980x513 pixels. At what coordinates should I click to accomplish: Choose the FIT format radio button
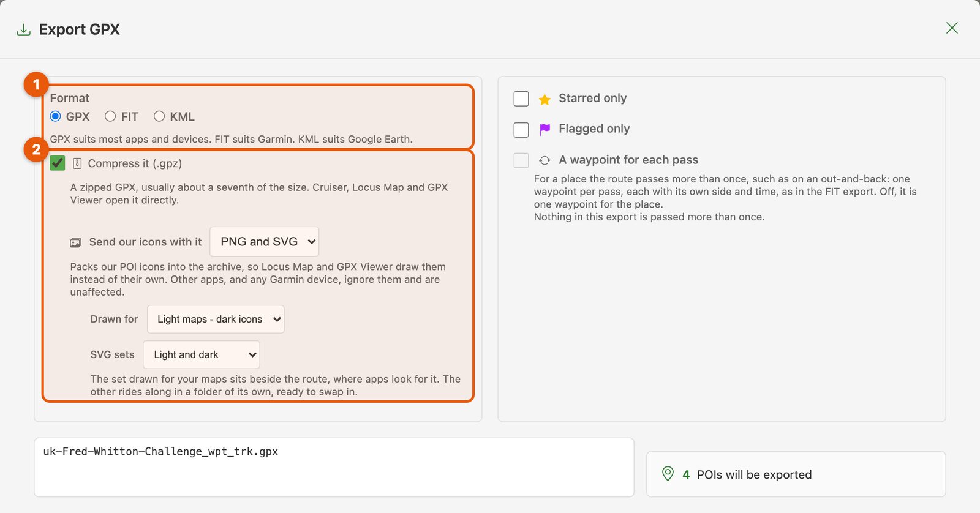tap(110, 116)
